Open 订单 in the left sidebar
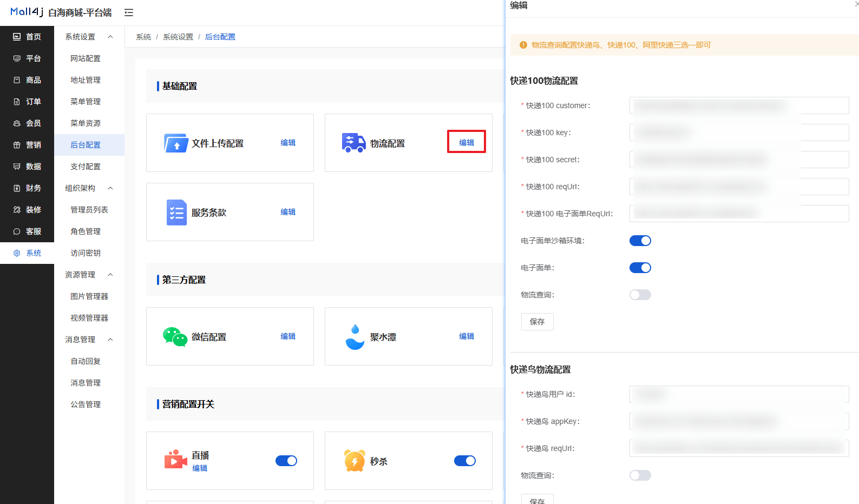This screenshot has height=504, width=859. point(27,102)
